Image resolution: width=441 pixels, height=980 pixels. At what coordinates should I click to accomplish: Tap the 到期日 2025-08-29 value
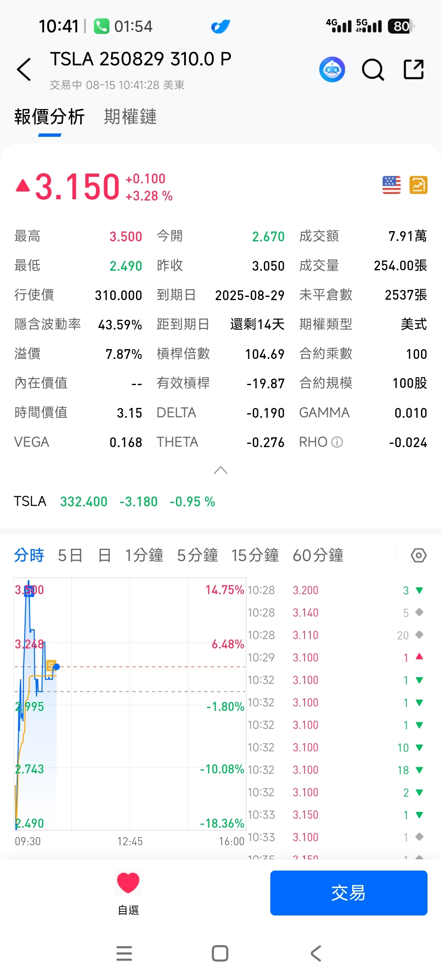click(250, 295)
